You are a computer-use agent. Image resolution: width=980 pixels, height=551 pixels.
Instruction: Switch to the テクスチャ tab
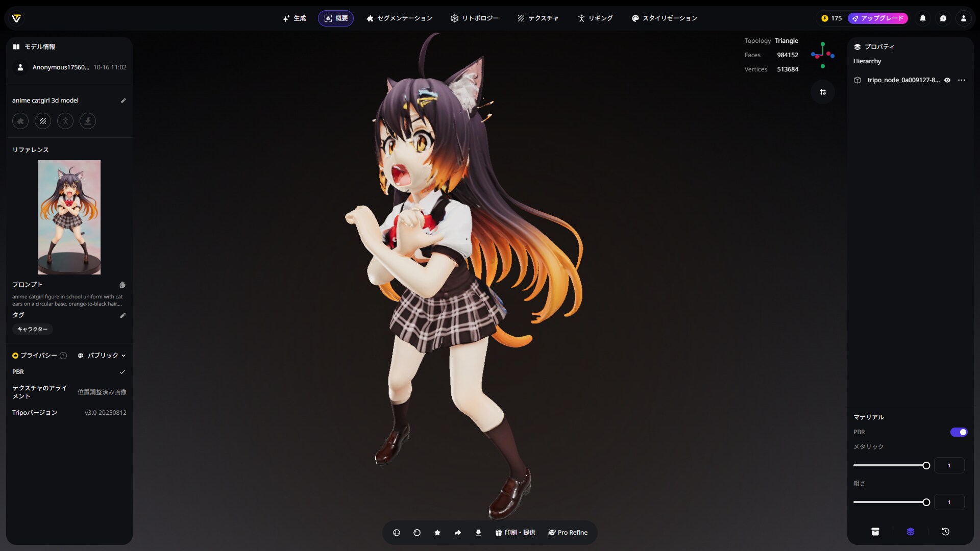[538, 18]
